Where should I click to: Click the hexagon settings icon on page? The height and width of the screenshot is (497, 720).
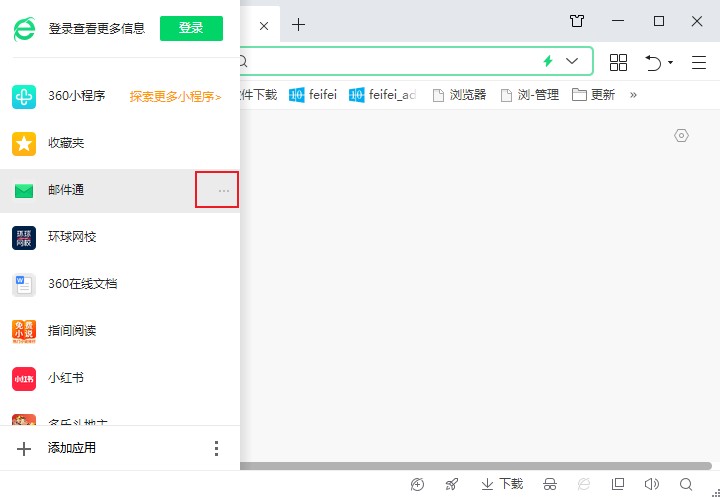point(681,136)
